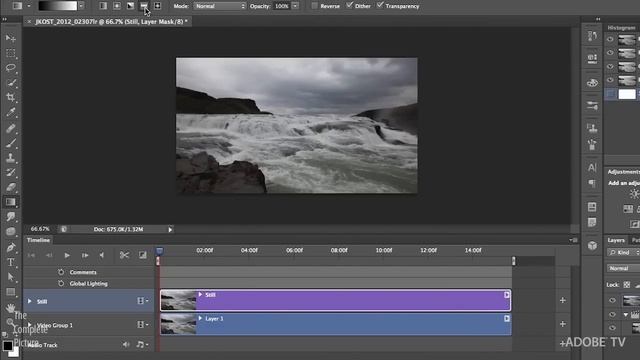The image size is (640, 360).
Task: Select the Eyedropper tool
Action: click(x=11, y=112)
